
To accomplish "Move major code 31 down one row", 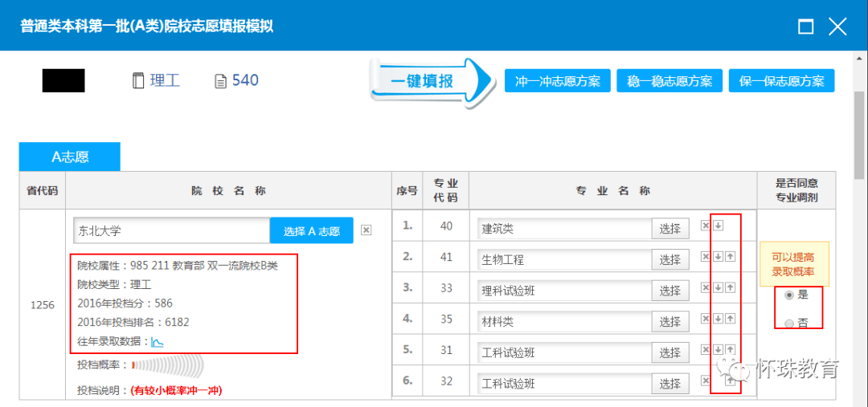I will pyautogui.click(x=718, y=349).
